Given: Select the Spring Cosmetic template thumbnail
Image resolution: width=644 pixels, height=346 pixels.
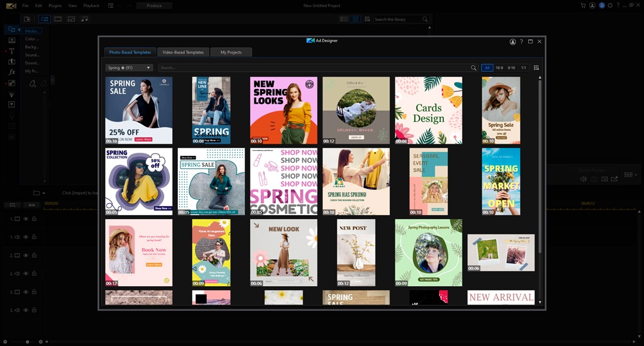Looking at the screenshot, I should [283, 182].
